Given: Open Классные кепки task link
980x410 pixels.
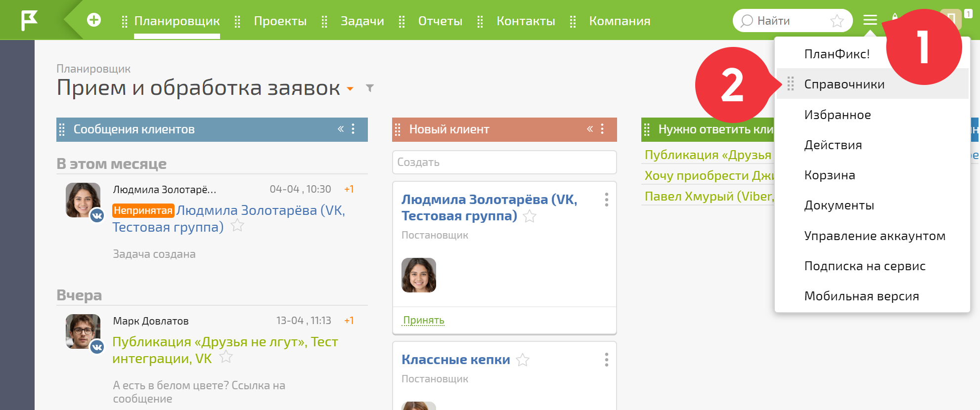Looking at the screenshot, I should point(456,360).
